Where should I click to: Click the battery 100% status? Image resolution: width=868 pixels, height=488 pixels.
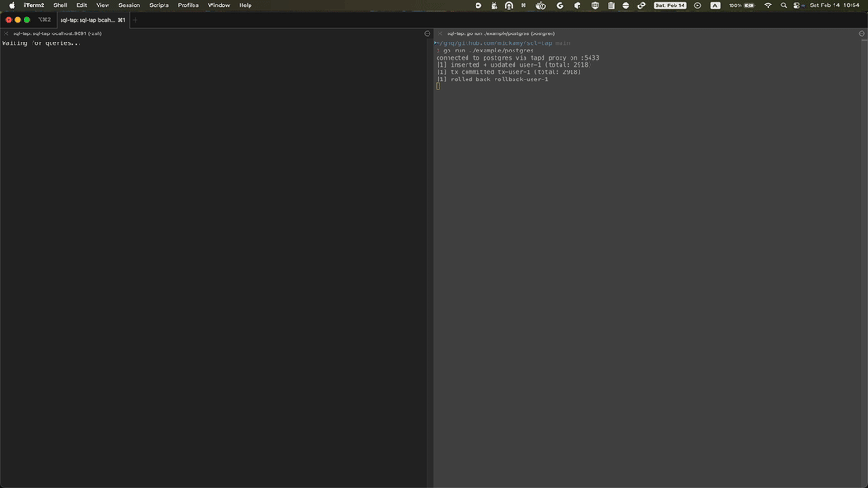(x=741, y=5)
